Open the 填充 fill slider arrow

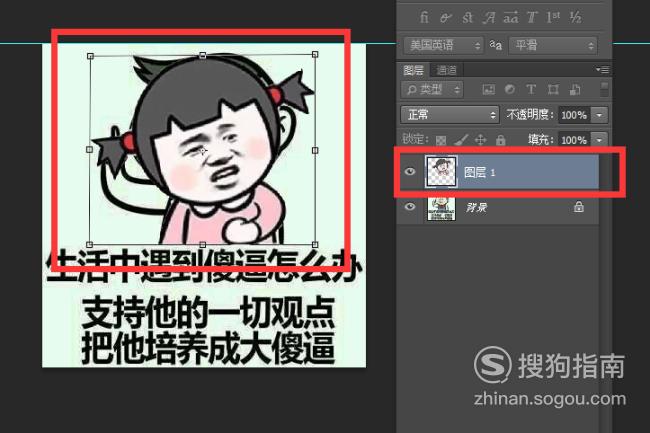pos(599,140)
